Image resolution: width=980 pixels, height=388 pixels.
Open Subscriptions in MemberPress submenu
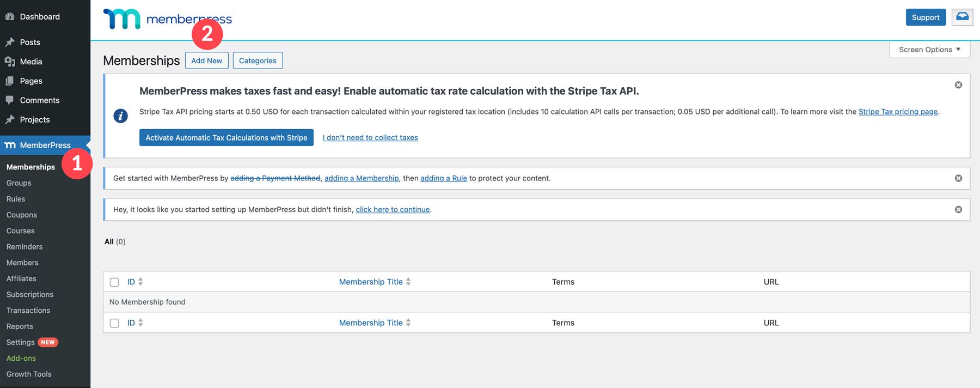(30, 294)
